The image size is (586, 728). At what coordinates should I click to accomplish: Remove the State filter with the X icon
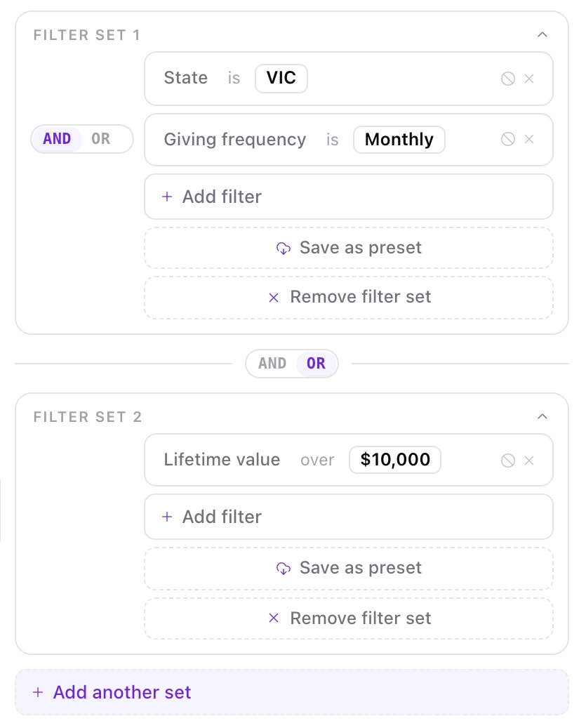529,79
